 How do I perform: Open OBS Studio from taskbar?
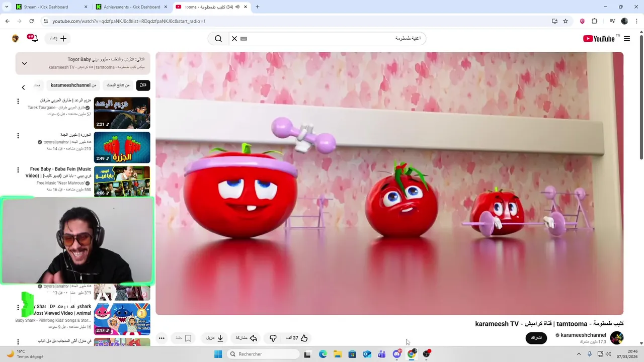coord(427,354)
